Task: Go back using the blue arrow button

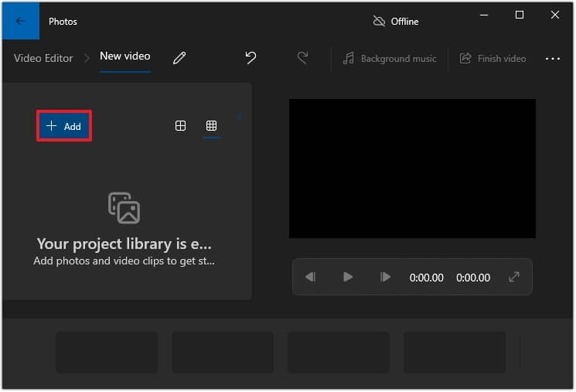Action: pyautogui.click(x=21, y=21)
